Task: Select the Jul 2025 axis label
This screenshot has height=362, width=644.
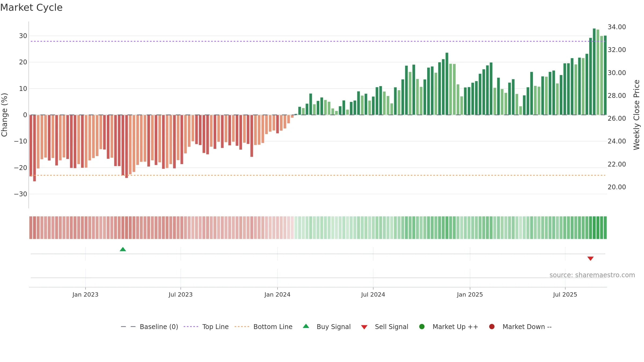Action: click(x=565, y=295)
